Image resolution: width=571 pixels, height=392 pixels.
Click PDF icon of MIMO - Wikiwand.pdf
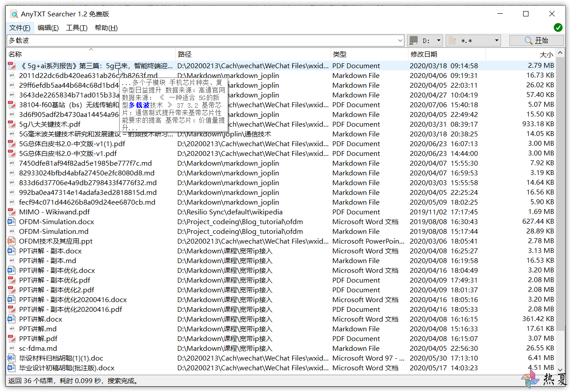[x=12, y=212]
